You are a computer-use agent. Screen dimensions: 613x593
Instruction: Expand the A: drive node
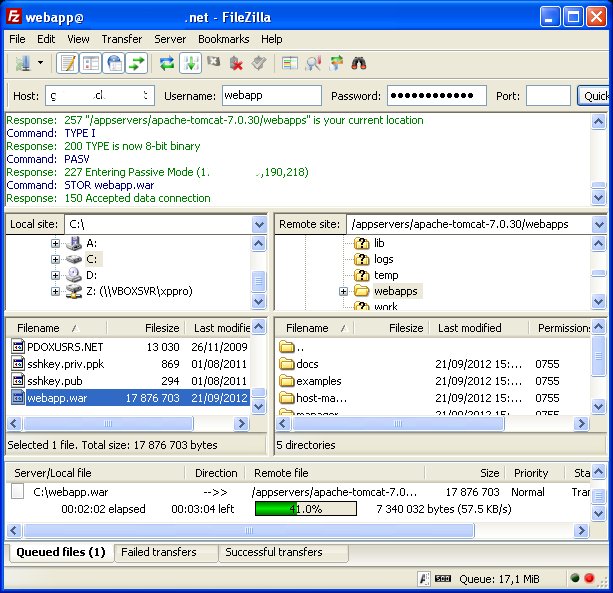click(x=56, y=244)
